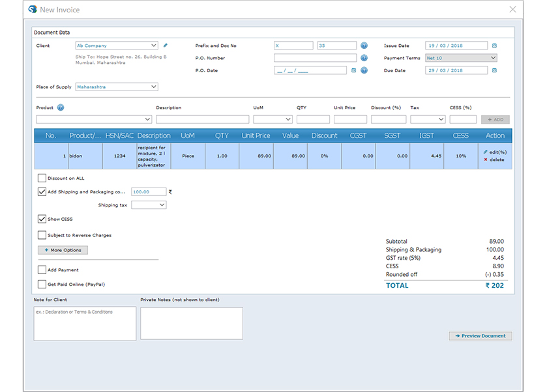This screenshot has height=392, width=547.
Task: Tick Subject to Reverse Charges checkbox
Action: [42, 235]
